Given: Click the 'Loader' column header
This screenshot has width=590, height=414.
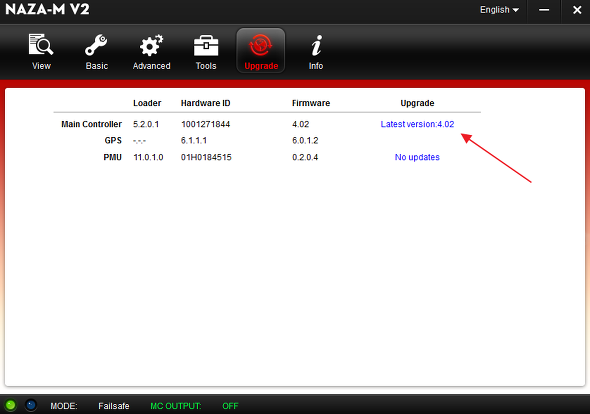Looking at the screenshot, I should (147, 103).
